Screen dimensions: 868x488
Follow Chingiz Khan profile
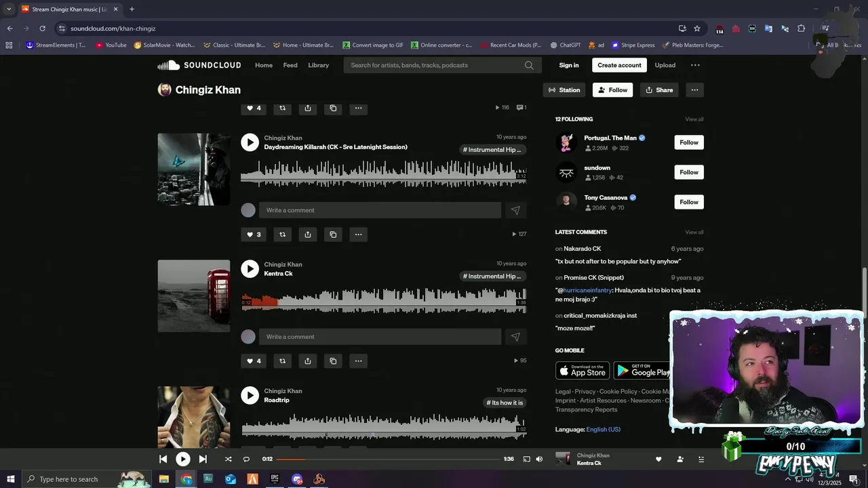coord(612,90)
